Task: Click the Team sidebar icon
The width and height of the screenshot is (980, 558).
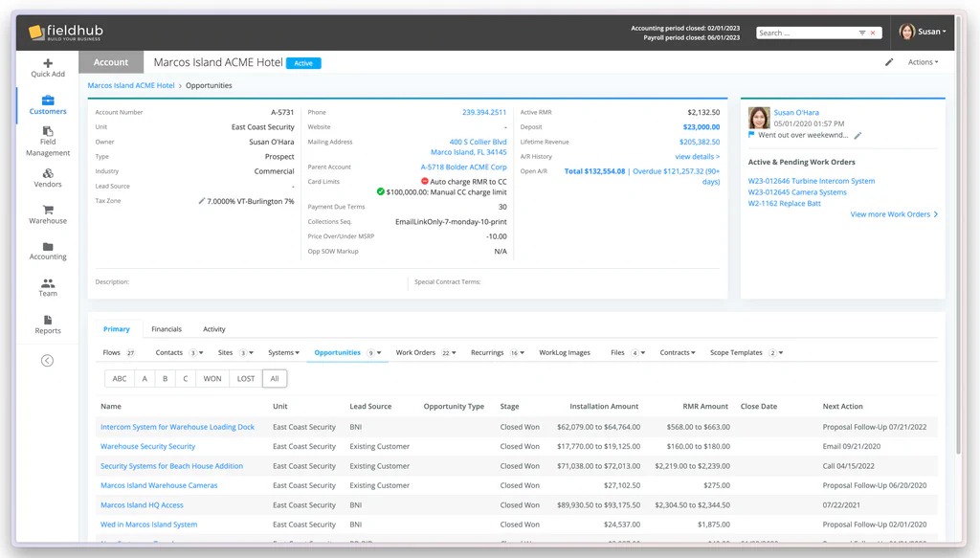Action: tap(47, 285)
